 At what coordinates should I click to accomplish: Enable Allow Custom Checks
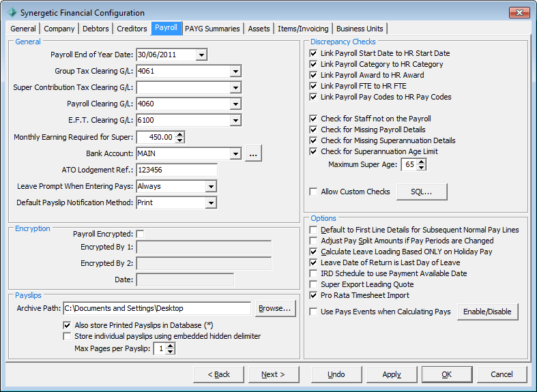tap(313, 192)
